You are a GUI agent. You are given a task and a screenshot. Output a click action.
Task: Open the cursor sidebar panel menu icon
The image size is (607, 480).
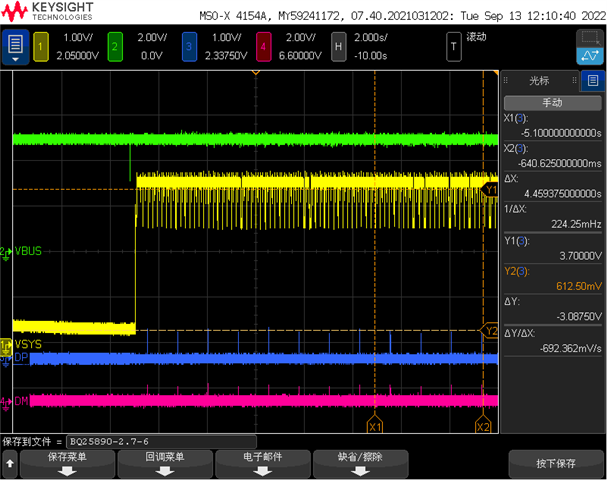coord(593,81)
